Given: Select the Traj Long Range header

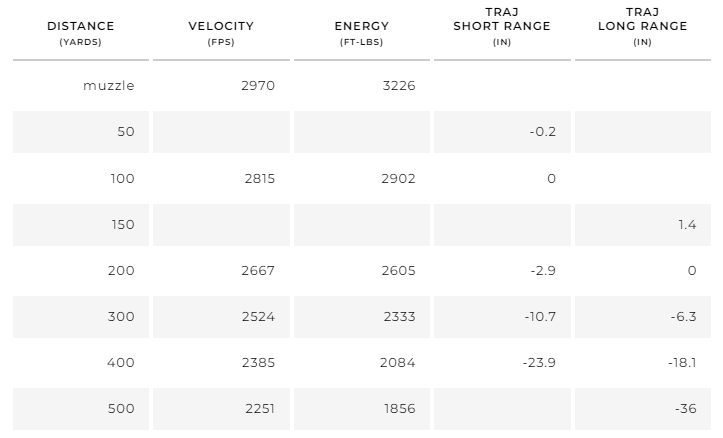Looking at the screenshot, I should point(642,32).
